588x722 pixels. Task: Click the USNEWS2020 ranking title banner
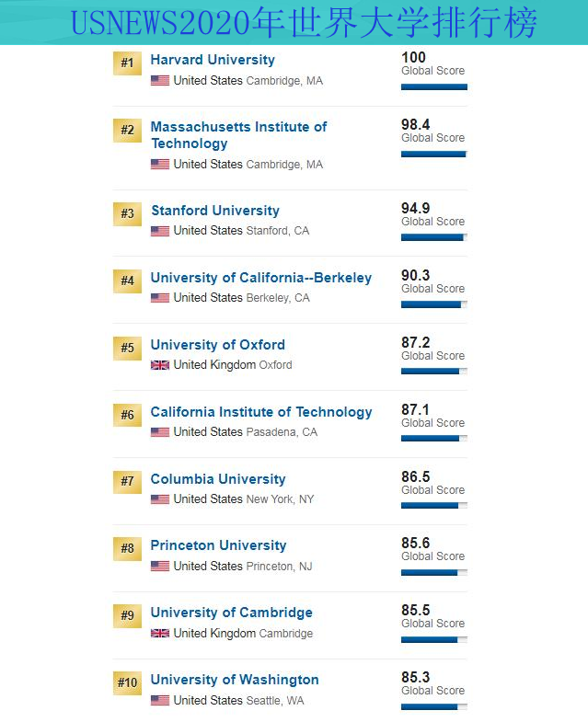[294, 23]
